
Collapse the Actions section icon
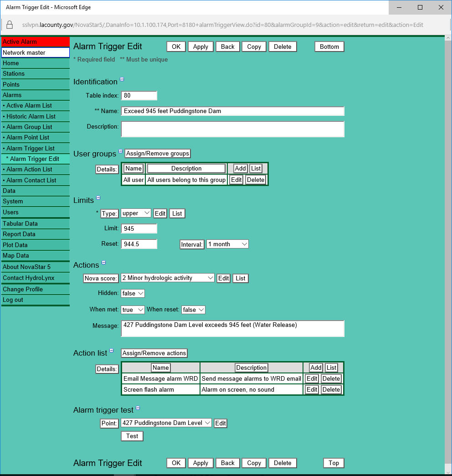(103, 263)
